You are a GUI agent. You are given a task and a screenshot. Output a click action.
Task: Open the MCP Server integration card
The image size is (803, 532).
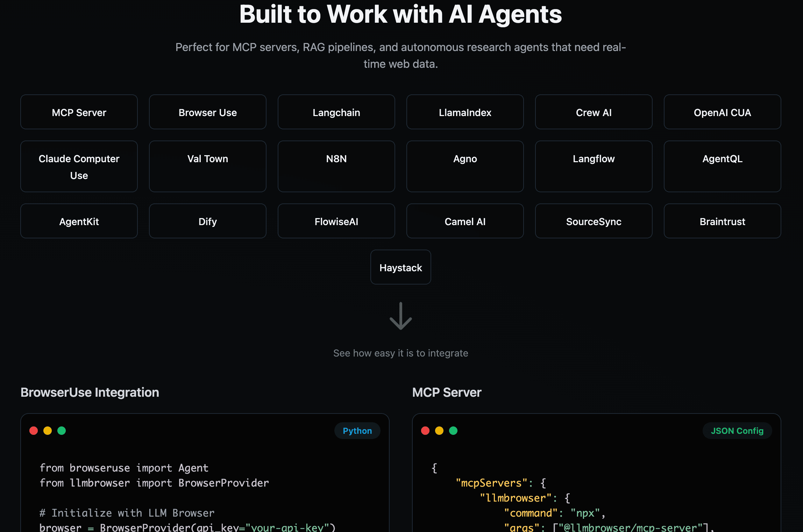click(x=79, y=112)
